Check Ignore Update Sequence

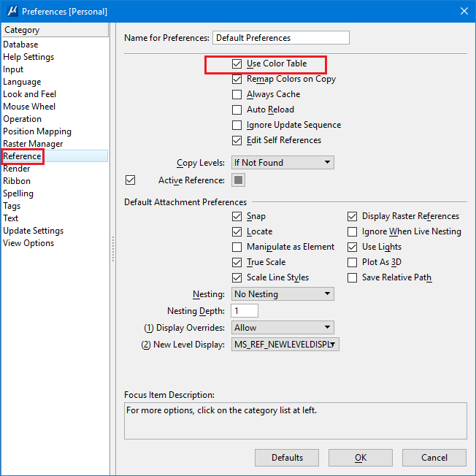[x=237, y=125]
